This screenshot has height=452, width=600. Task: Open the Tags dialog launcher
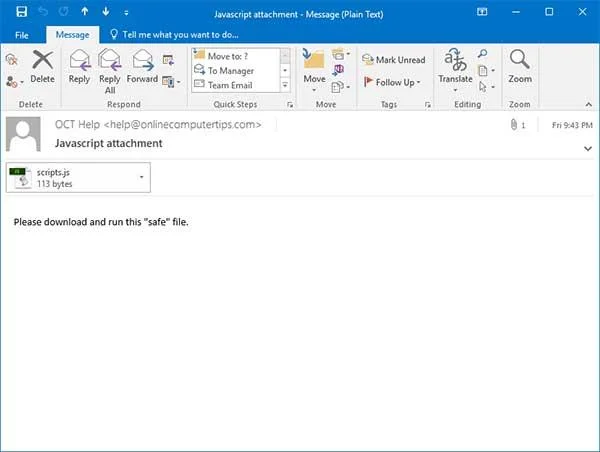427,104
